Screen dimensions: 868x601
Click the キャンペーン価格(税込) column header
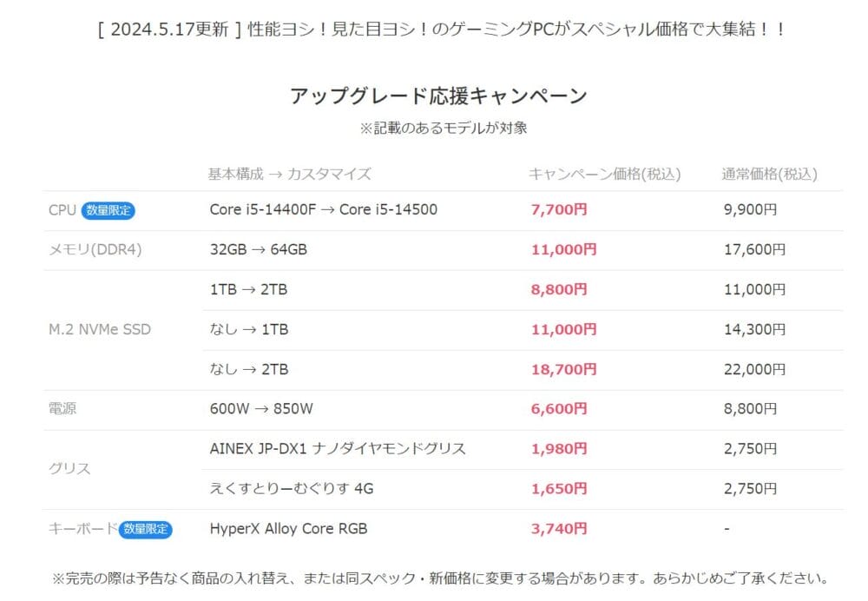pyautogui.click(x=604, y=175)
